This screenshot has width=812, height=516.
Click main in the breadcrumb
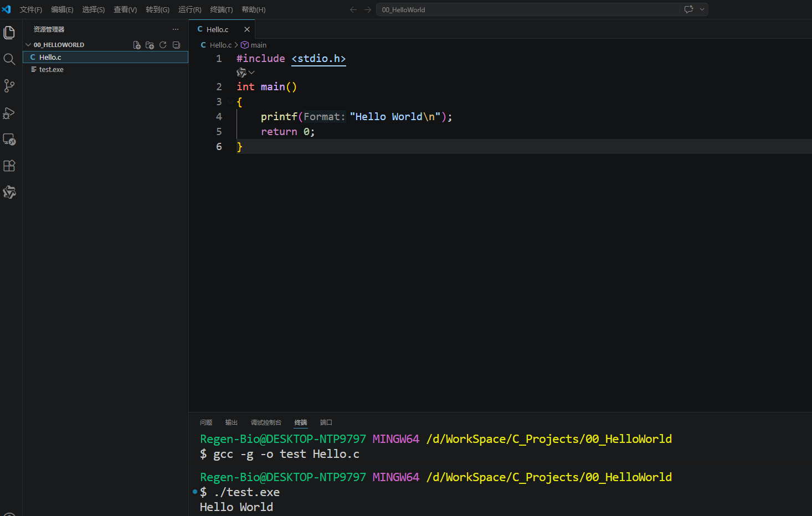pyautogui.click(x=259, y=45)
